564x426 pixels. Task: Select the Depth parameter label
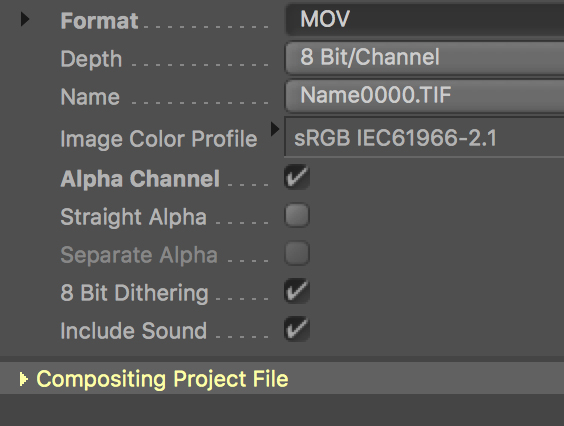91,59
